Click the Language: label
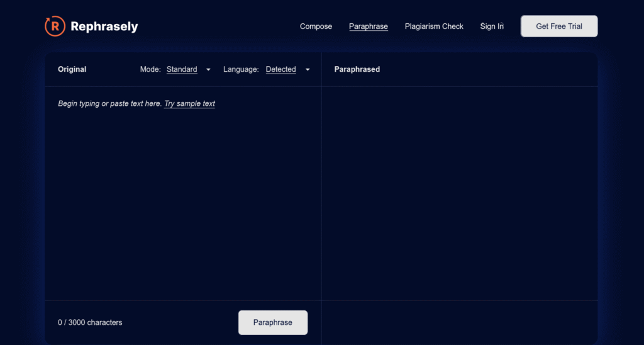Viewport: 644px width, 345px height. 241,69
